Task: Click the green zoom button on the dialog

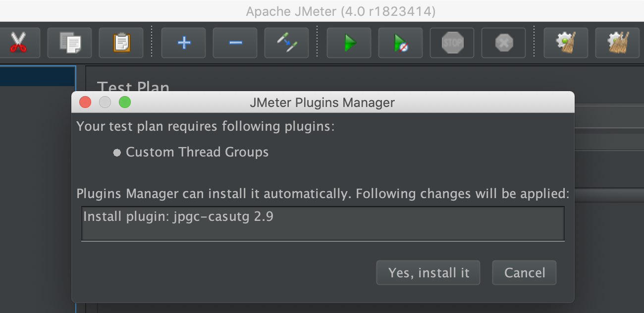Action: click(125, 102)
